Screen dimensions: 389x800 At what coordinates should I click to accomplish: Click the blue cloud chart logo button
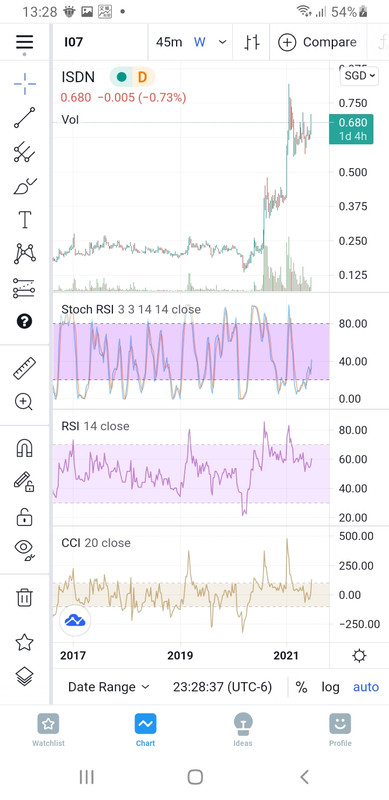pyautogui.click(x=75, y=621)
